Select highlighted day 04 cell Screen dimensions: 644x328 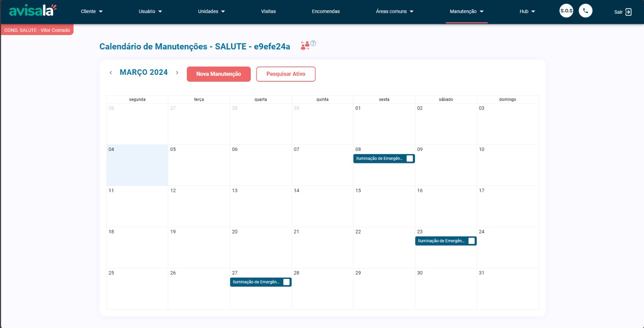[137, 165]
